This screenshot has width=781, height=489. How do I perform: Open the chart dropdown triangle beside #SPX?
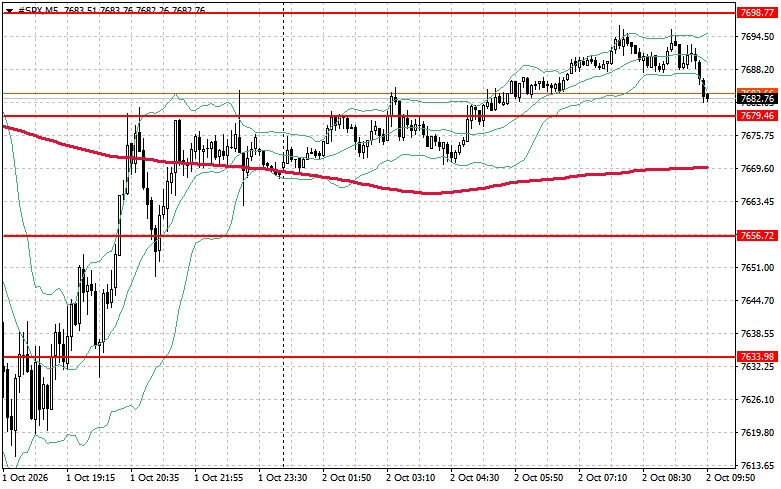[x=9, y=11]
